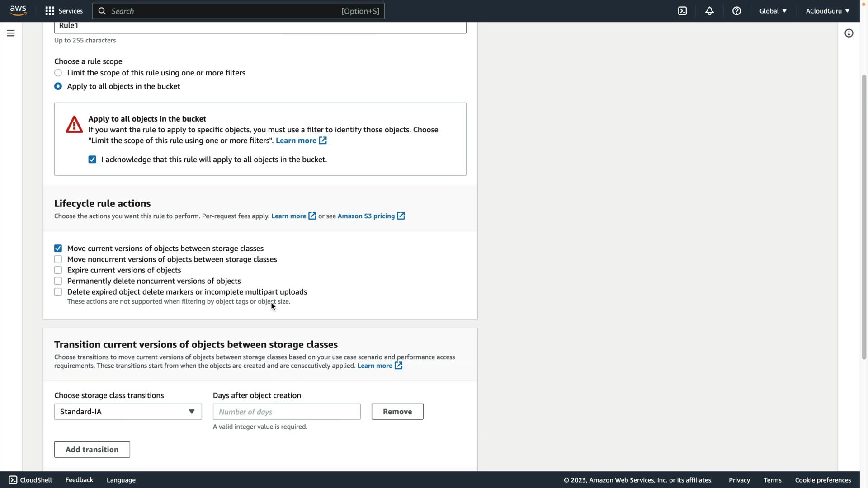Open the help question-mark icon
Image resolution: width=868 pixels, height=488 pixels.
click(x=736, y=11)
